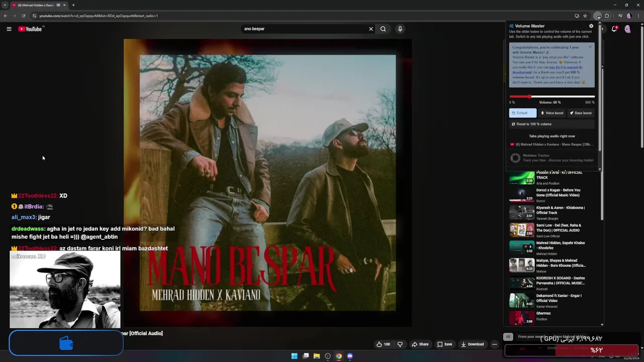Click the Volume Master extension toolbar icon

597,16
